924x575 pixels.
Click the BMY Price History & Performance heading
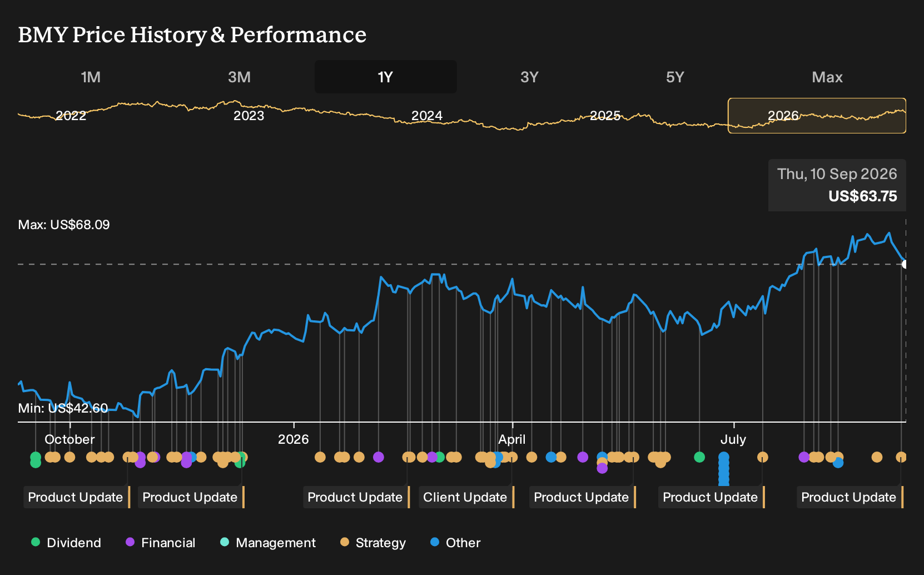click(x=192, y=34)
